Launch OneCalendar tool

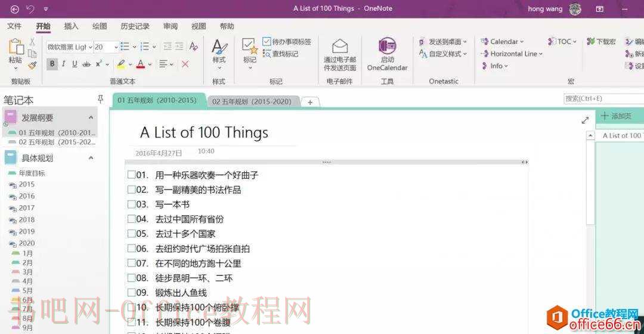tap(388, 54)
